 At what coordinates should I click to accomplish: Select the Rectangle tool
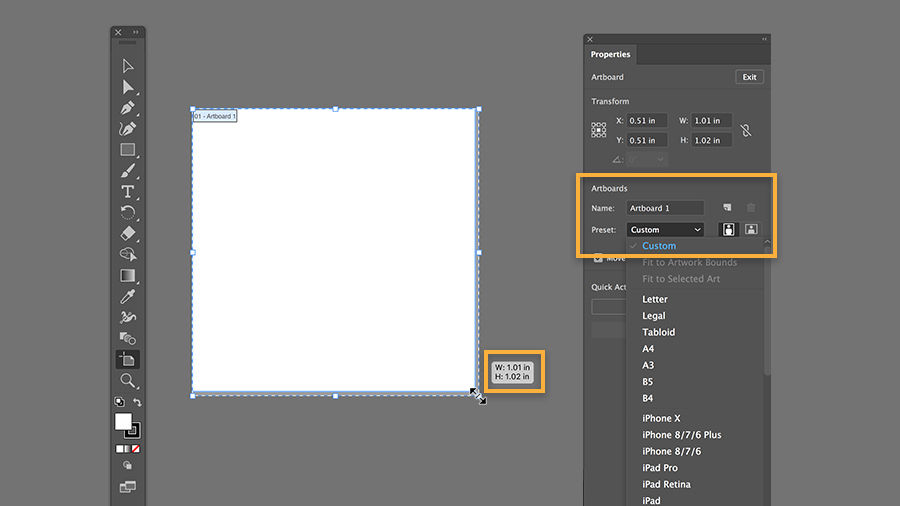click(127, 150)
